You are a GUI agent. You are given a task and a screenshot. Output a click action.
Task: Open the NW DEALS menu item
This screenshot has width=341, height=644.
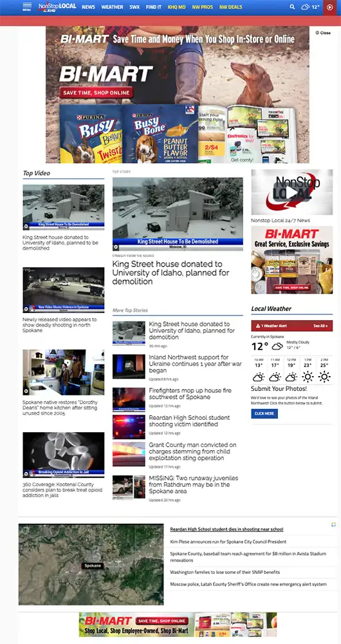(230, 7)
